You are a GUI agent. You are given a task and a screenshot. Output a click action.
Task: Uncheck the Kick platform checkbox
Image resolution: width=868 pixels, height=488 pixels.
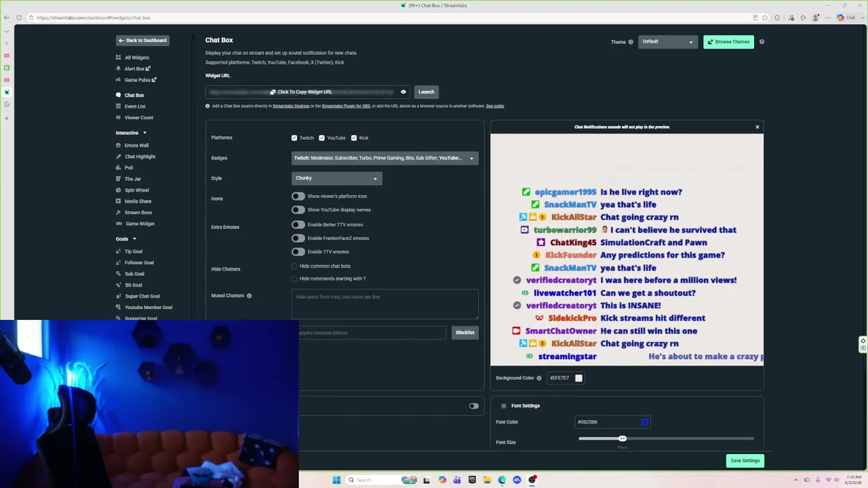(354, 138)
